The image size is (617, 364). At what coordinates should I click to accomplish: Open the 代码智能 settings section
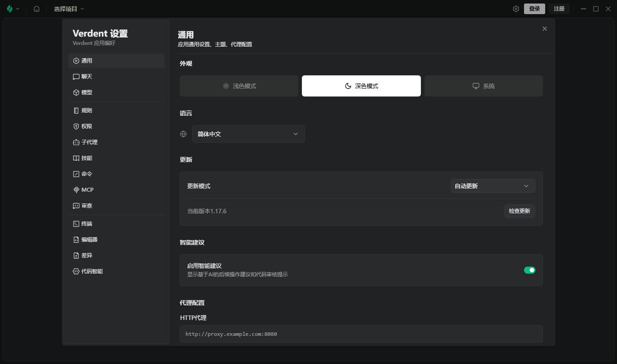tap(91, 271)
